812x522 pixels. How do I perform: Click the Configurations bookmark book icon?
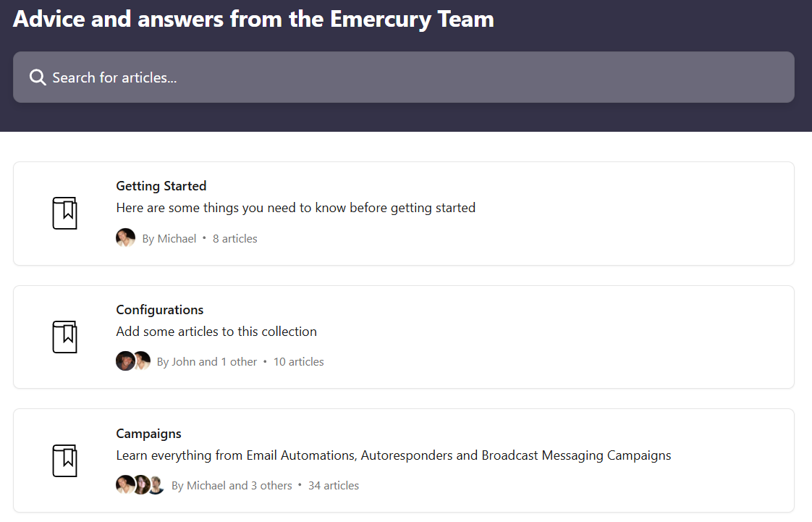point(64,337)
